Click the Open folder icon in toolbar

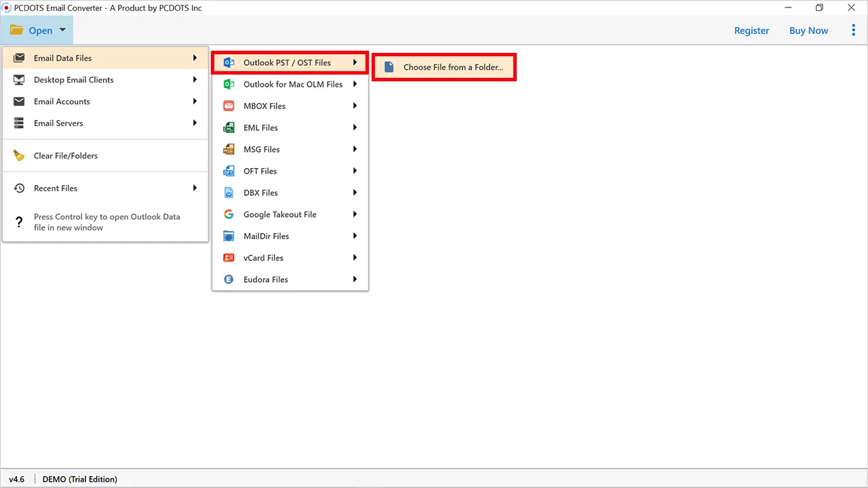[17, 30]
